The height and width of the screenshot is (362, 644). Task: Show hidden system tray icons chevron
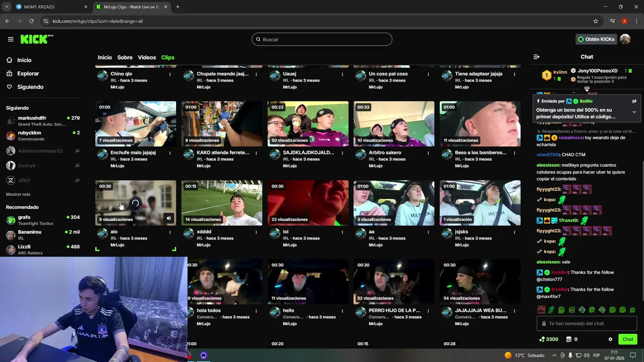click(554, 355)
